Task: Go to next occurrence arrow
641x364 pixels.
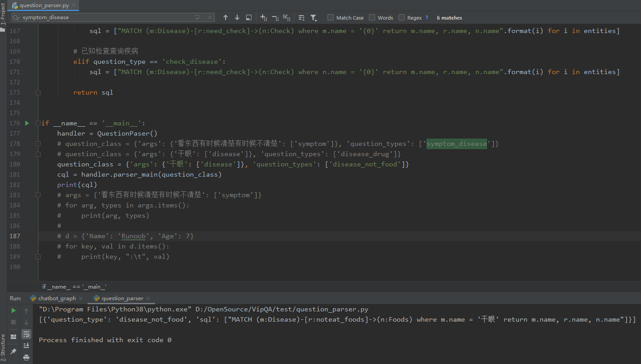Action: [237, 17]
